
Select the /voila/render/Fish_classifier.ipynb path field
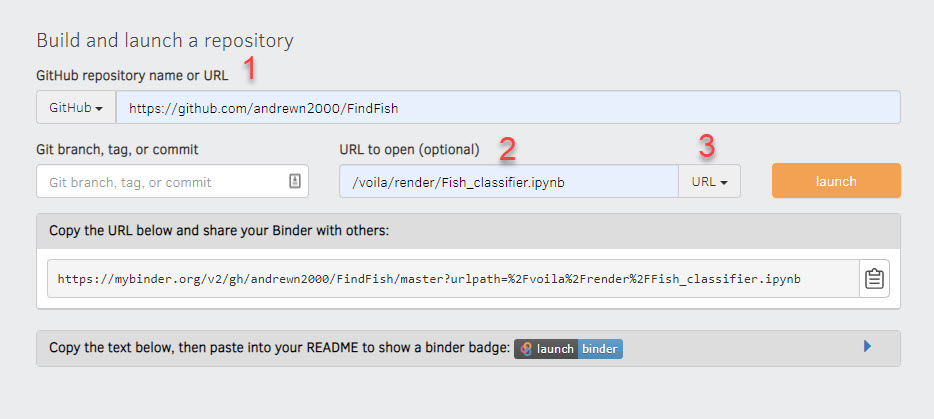coord(509,181)
